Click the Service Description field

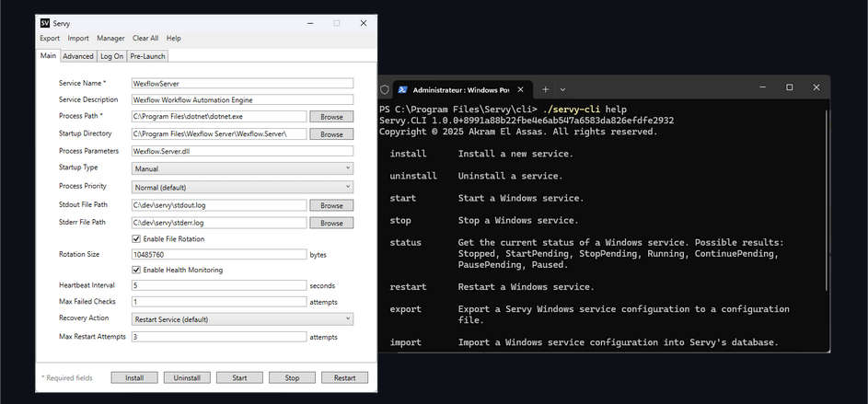[x=242, y=99]
